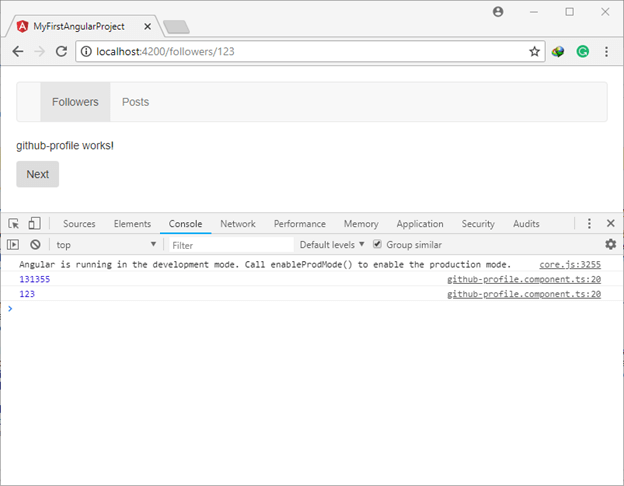The height and width of the screenshot is (486, 624).
Task: Select the logged value 131355
Action: click(35, 279)
